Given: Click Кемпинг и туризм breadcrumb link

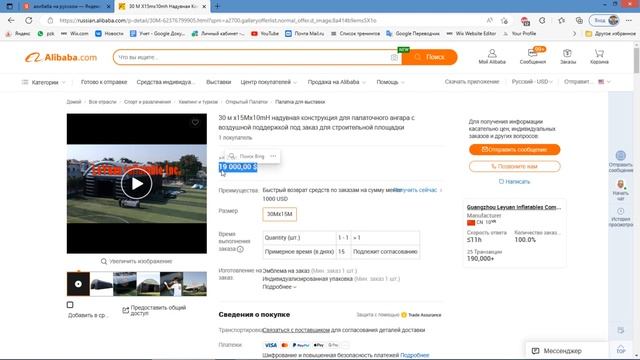Looking at the screenshot, I should (198, 102).
